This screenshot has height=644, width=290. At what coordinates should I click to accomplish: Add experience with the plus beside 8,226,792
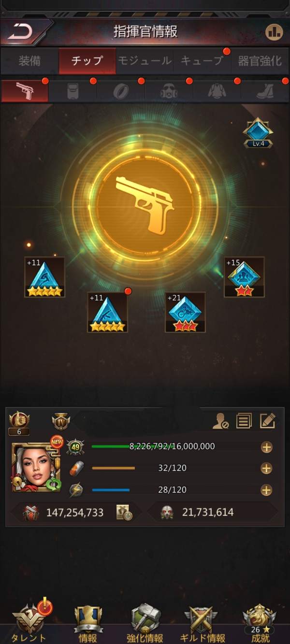pyautogui.click(x=266, y=447)
